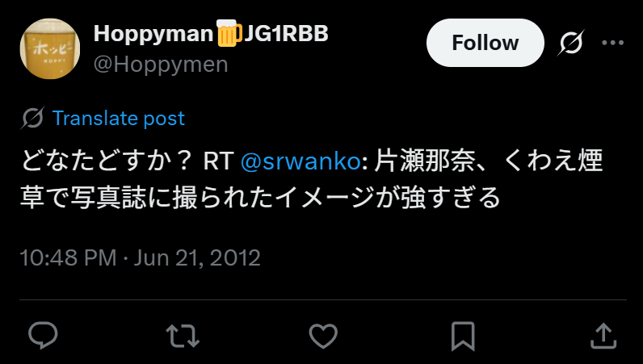Open the @srwanko mention link
Screen dimensions: 643x364
(301, 161)
